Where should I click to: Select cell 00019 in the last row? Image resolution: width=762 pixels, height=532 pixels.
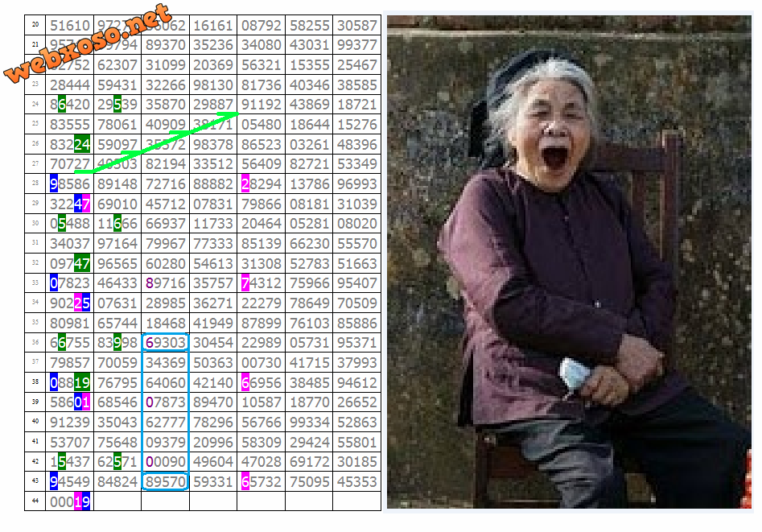(x=70, y=501)
